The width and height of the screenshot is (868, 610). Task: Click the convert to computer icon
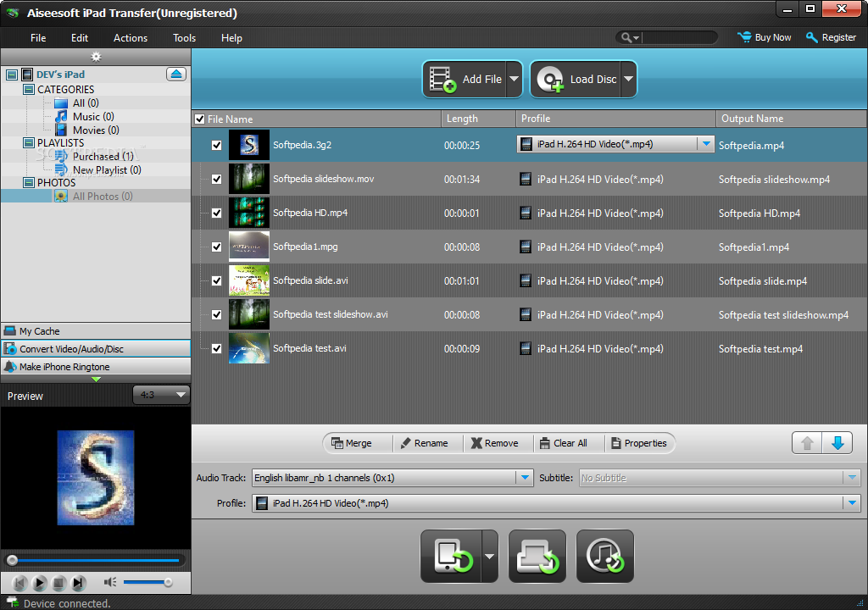(x=537, y=557)
